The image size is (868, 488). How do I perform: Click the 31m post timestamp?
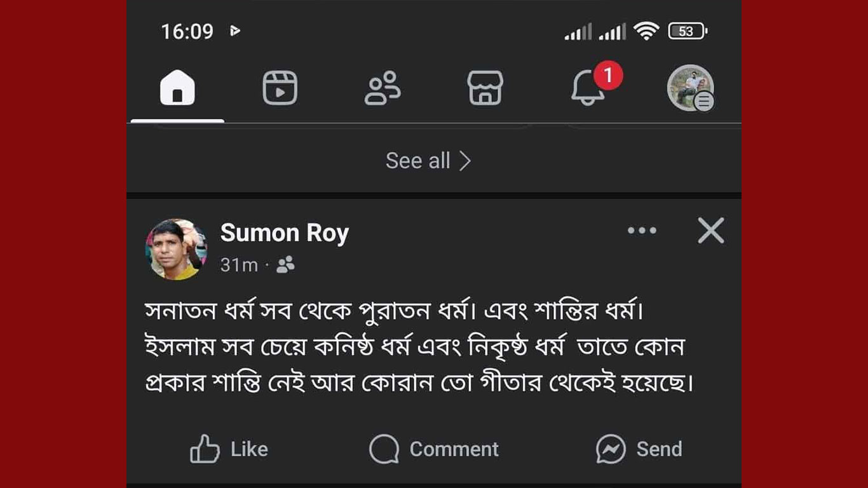239,265
